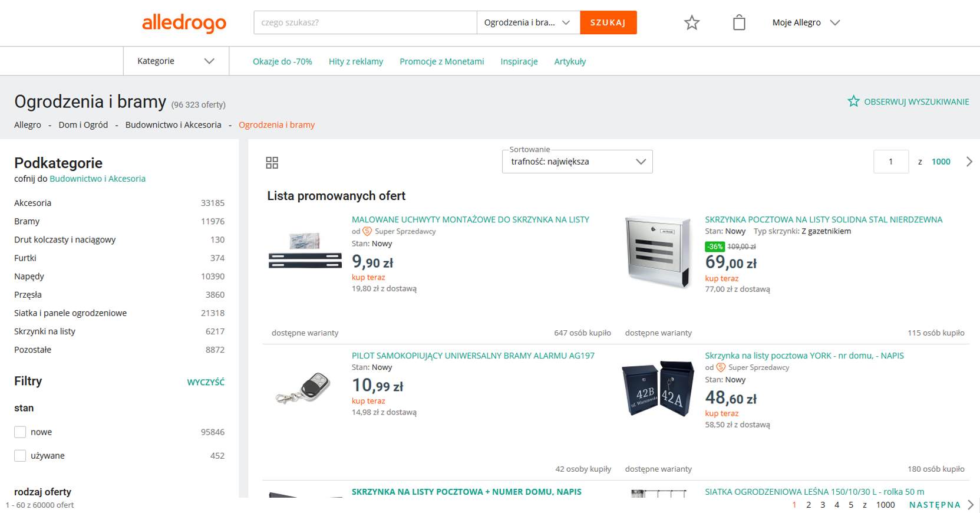Click the alledrogo logo
Image resolution: width=980 pixels, height=513 pixels.
[184, 24]
